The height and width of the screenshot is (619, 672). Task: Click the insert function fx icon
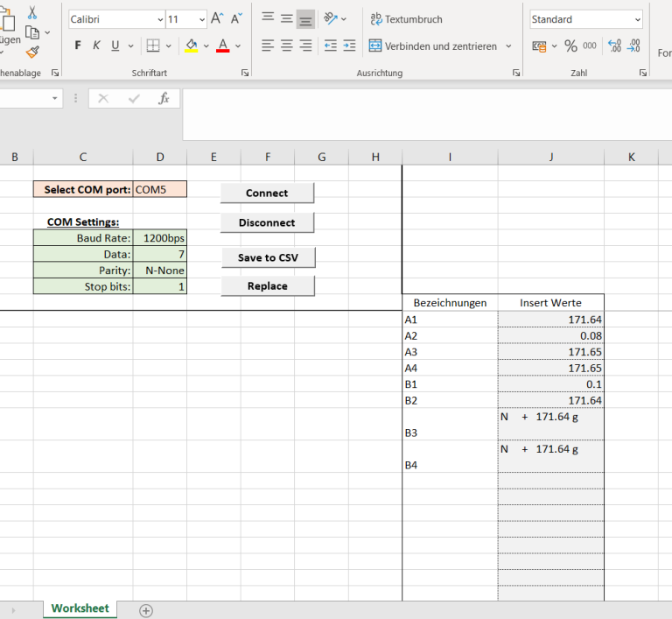(x=164, y=99)
